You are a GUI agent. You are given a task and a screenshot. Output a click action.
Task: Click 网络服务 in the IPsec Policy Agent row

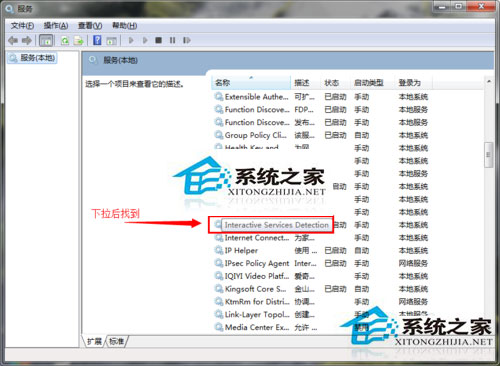(413, 263)
